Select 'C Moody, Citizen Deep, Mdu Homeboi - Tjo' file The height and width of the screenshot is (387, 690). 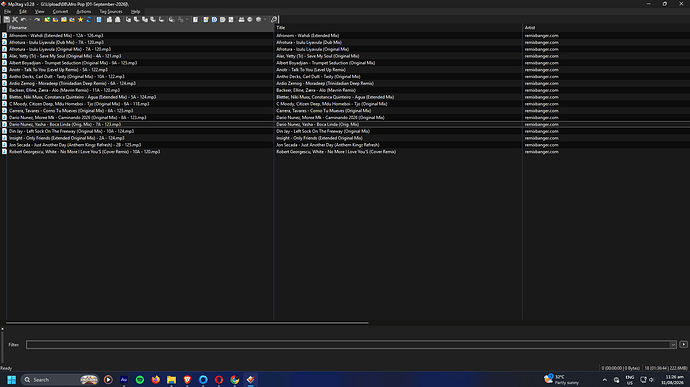(x=79, y=104)
